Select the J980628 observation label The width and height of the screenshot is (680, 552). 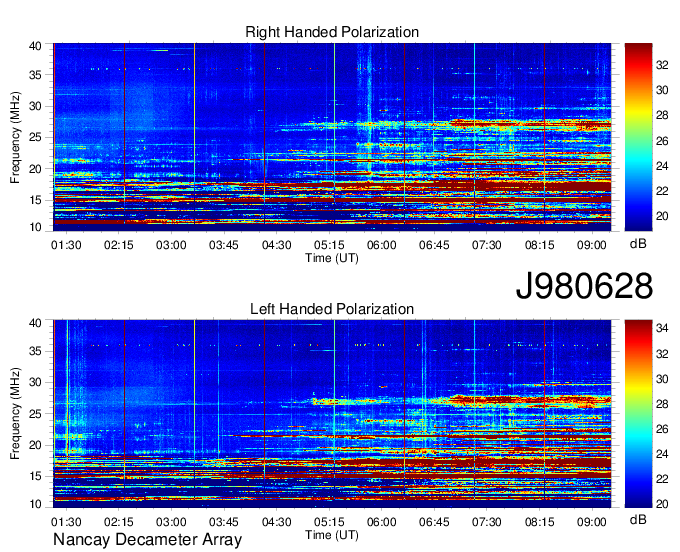[x=584, y=286]
